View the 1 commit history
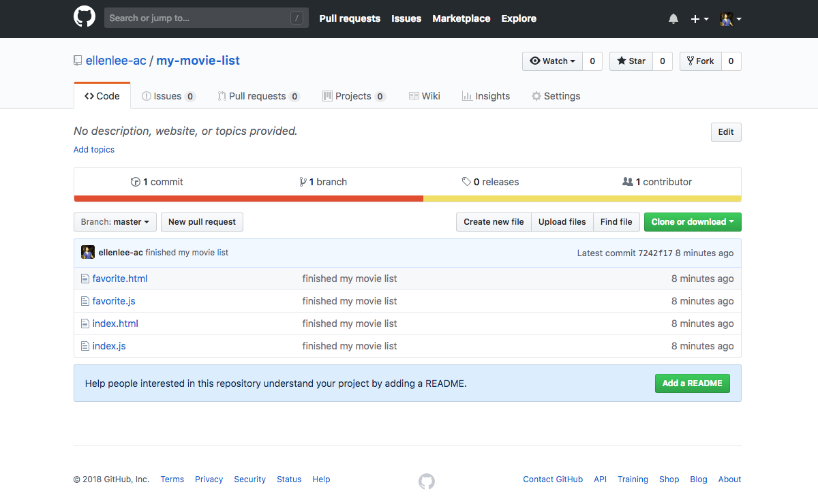This screenshot has height=504, width=818. pos(157,182)
